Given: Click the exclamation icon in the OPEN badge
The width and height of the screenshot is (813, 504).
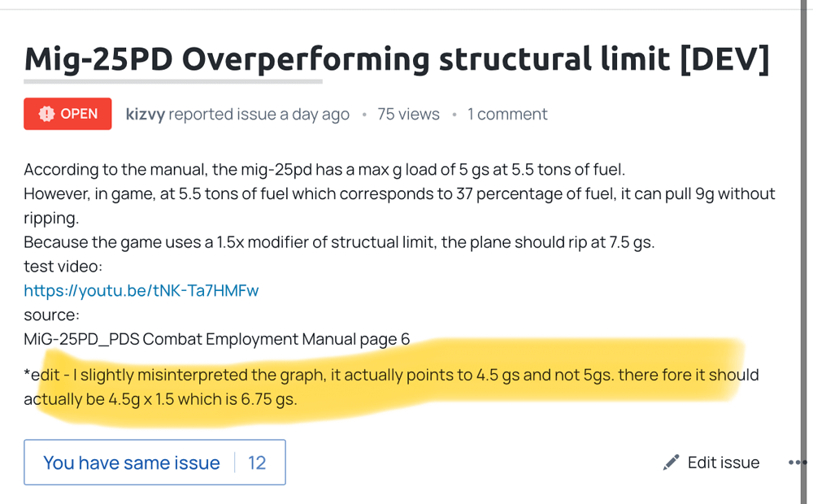Looking at the screenshot, I should pos(46,114).
